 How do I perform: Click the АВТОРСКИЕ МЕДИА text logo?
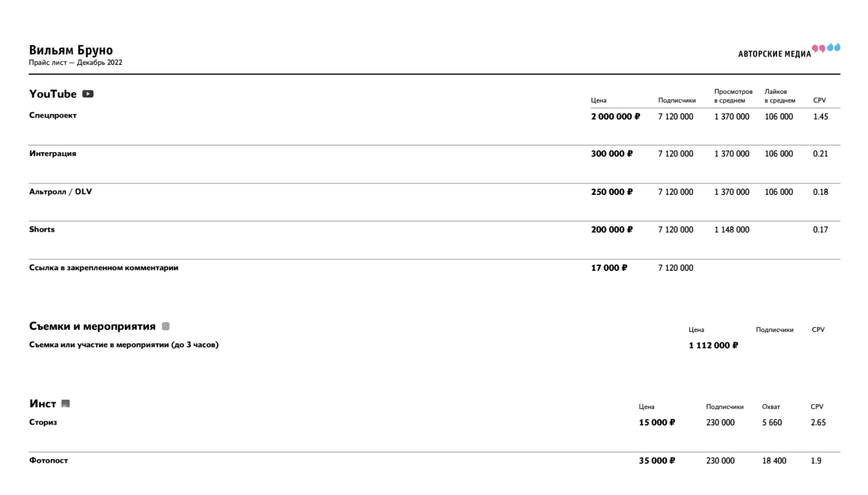pos(774,54)
